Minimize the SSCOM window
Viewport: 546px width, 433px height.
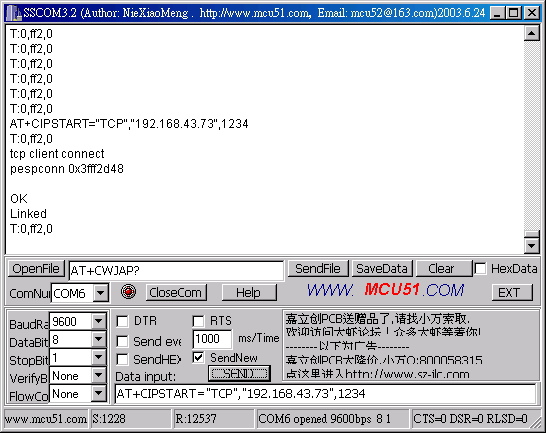click(x=497, y=13)
